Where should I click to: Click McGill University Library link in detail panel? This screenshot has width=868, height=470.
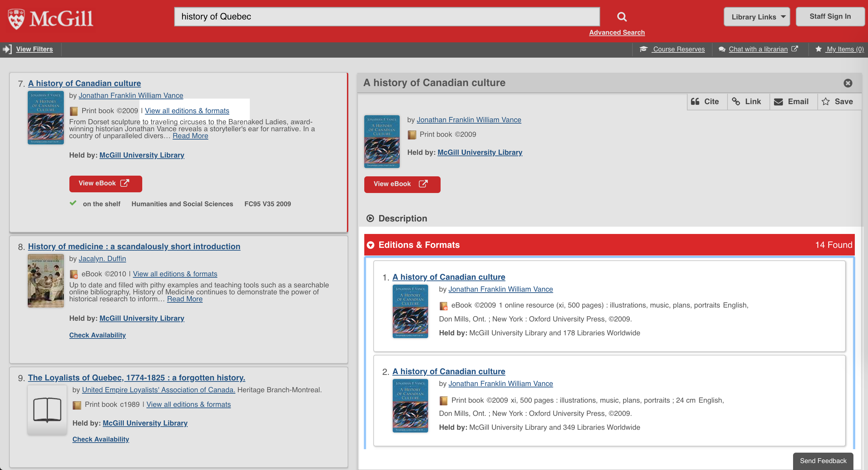(480, 152)
